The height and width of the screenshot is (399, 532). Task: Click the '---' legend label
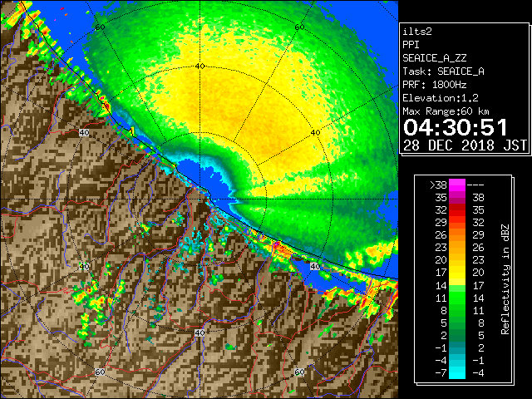point(475,185)
